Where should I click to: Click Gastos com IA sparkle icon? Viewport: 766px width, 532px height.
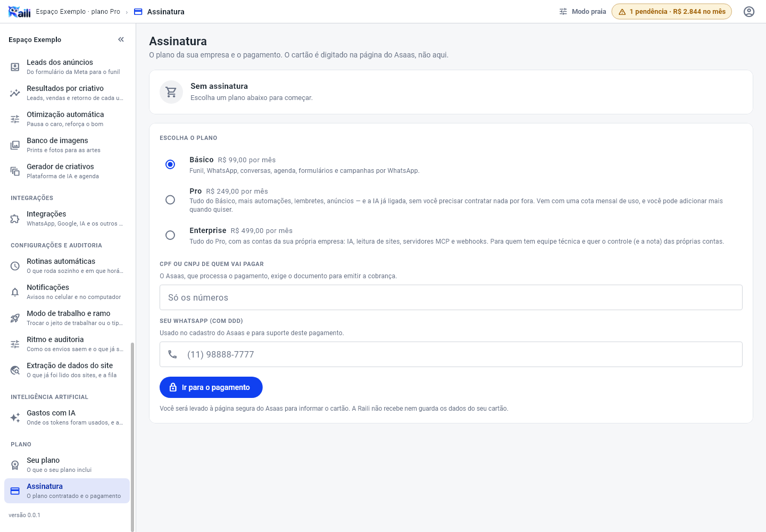click(15, 418)
